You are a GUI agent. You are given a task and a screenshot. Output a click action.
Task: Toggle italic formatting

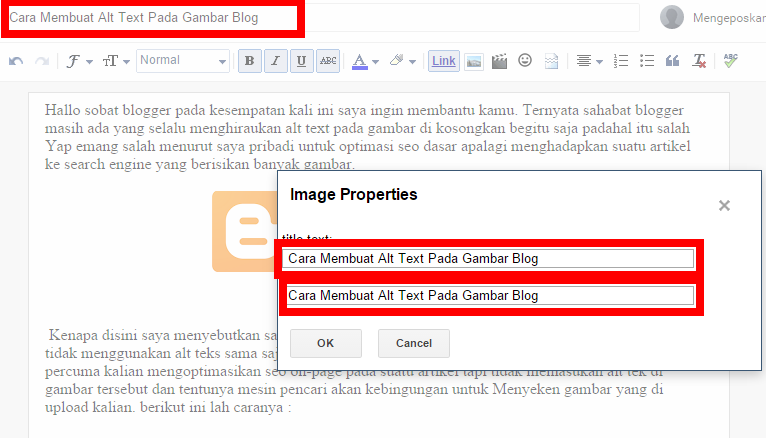276,61
